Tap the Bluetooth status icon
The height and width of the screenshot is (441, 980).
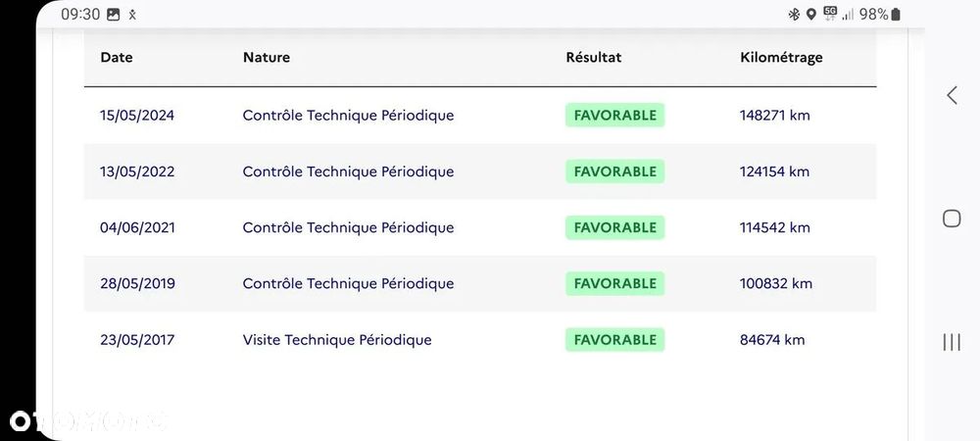[794, 14]
